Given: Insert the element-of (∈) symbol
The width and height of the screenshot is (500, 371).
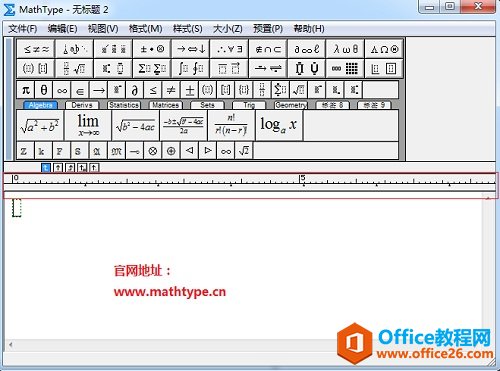Looking at the screenshot, I should pyautogui.click(x=80, y=90).
